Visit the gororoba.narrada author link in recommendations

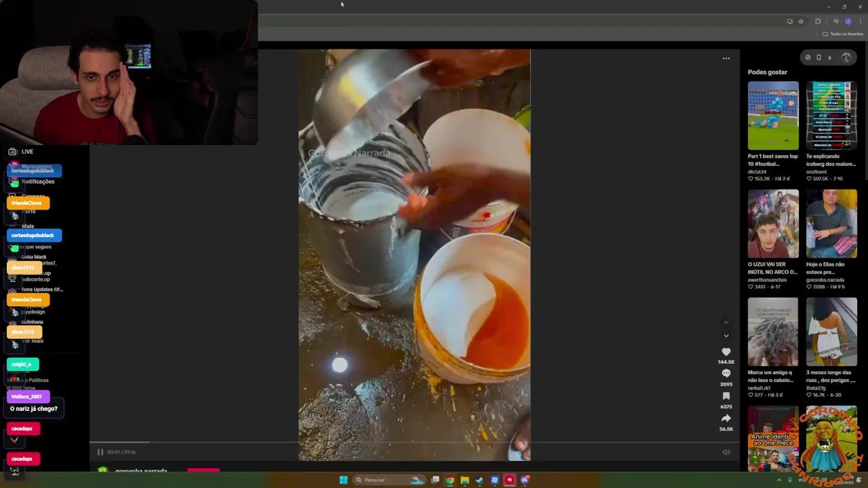[x=825, y=279]
